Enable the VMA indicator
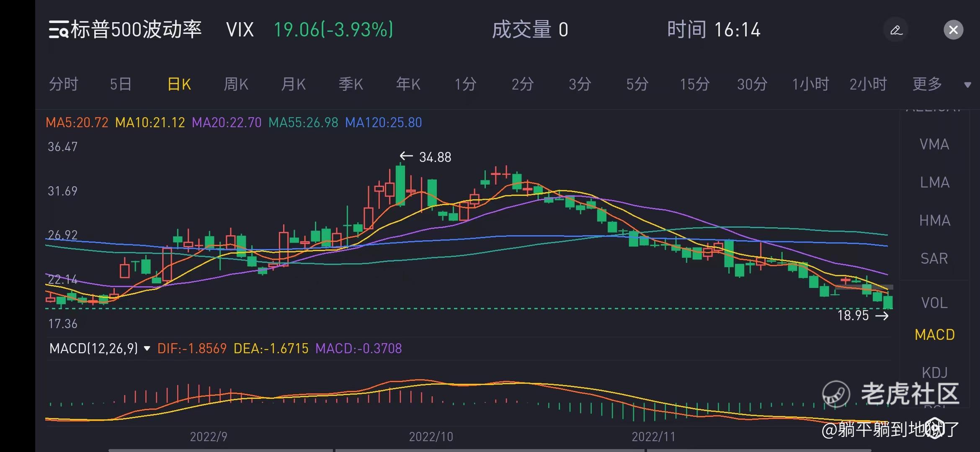The height and width of the screenshot is (452, 980). (934, 145)
